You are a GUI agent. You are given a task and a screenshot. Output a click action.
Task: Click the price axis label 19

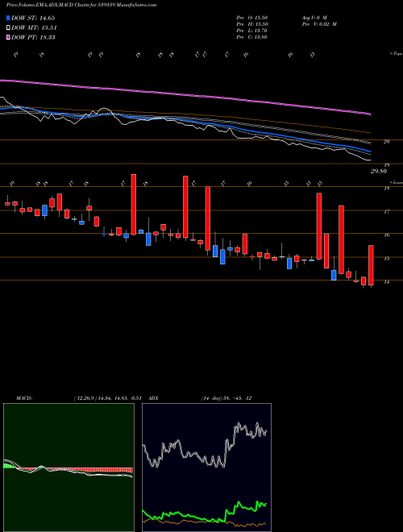click(386, 165)
